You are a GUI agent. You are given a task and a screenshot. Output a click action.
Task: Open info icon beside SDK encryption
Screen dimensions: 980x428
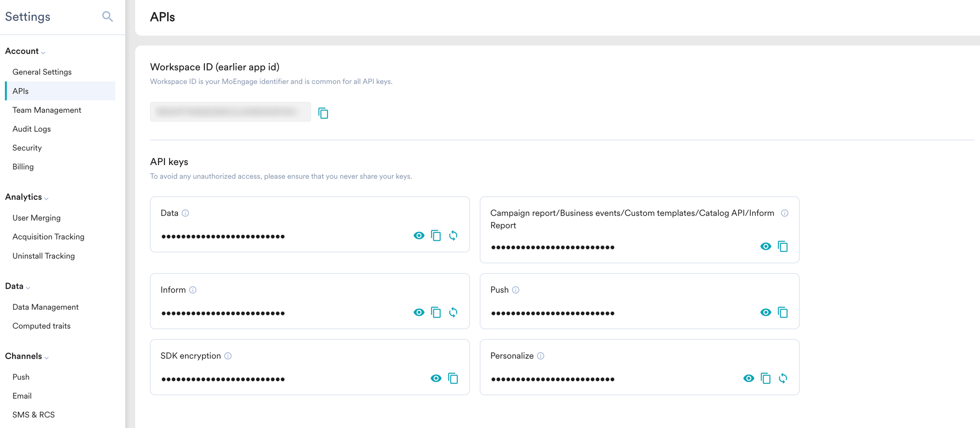[x=228, y=356]
